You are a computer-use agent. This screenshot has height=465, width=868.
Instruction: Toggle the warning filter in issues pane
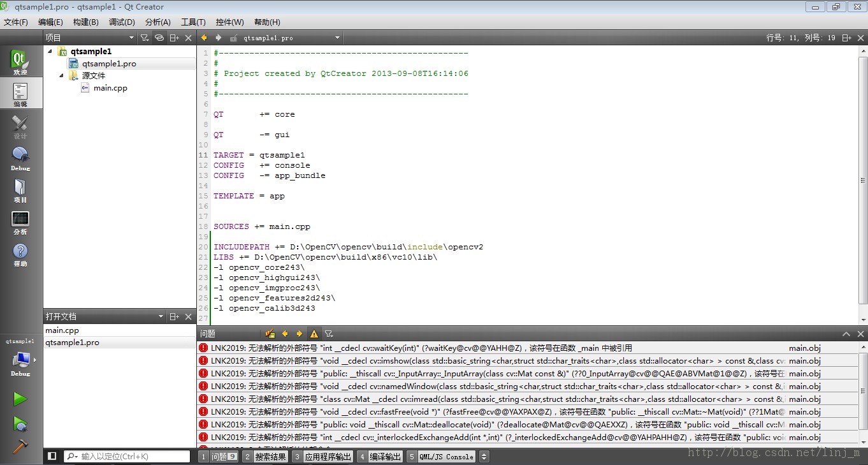314,334
